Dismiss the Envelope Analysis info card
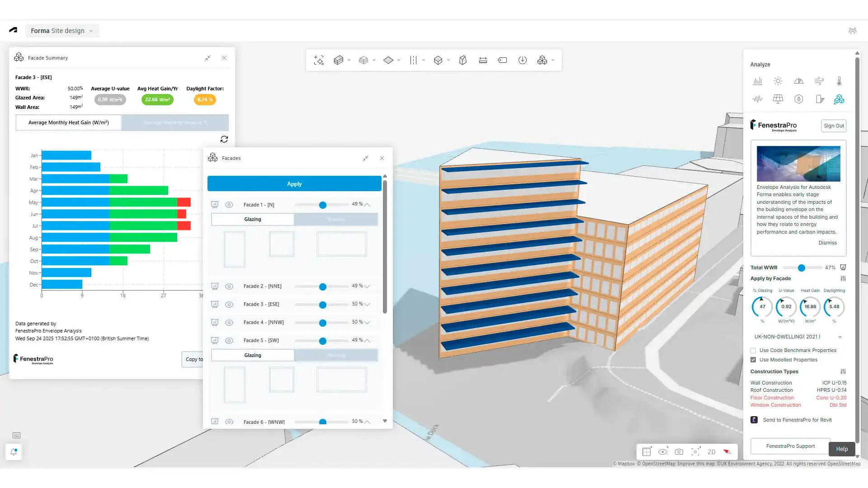The width and height of the screenshot is (868, 488). pos(827,243)
